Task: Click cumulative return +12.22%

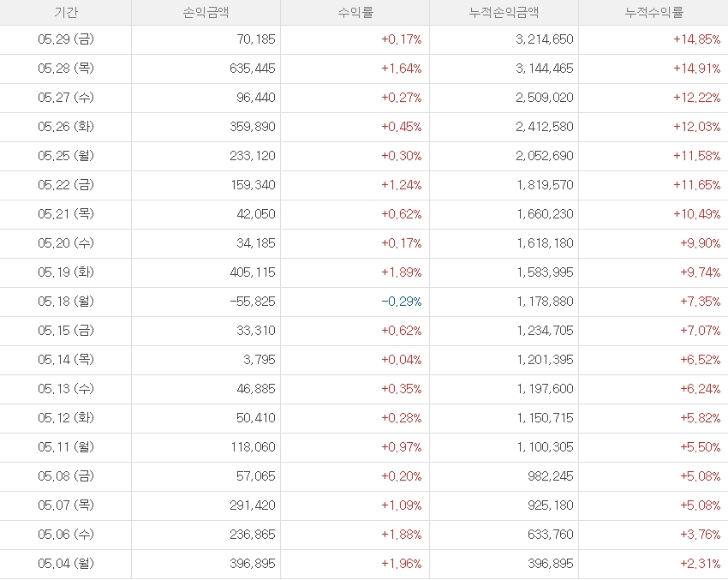Action: pyautogui.click(x=697, y=98)
